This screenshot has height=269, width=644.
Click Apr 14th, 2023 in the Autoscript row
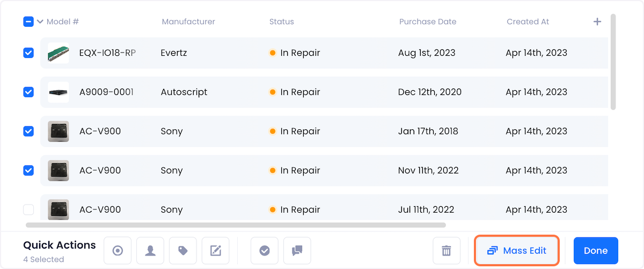536,92
